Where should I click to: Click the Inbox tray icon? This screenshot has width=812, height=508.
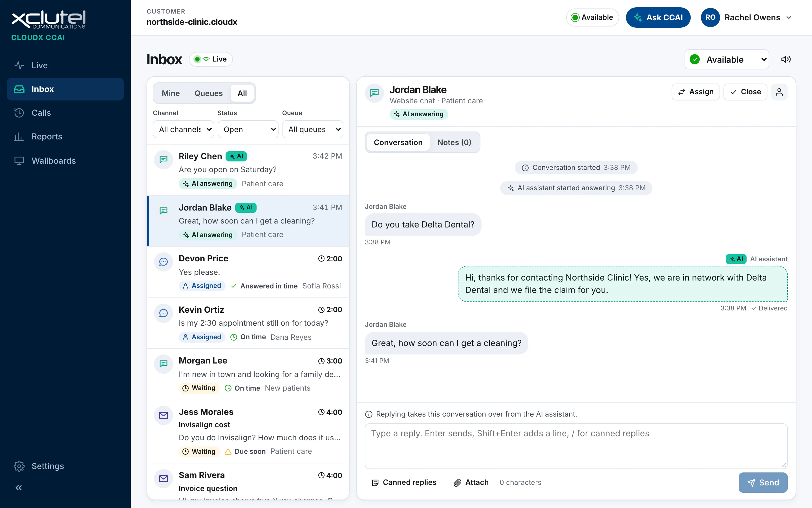point(19,89)
